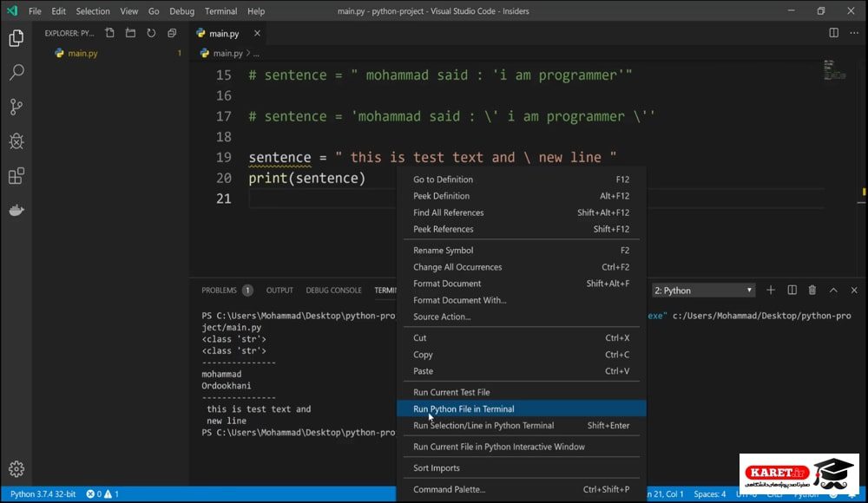The image size is (868, 503).
Task: Switch to the Problems panel tab
Action: 227,290
